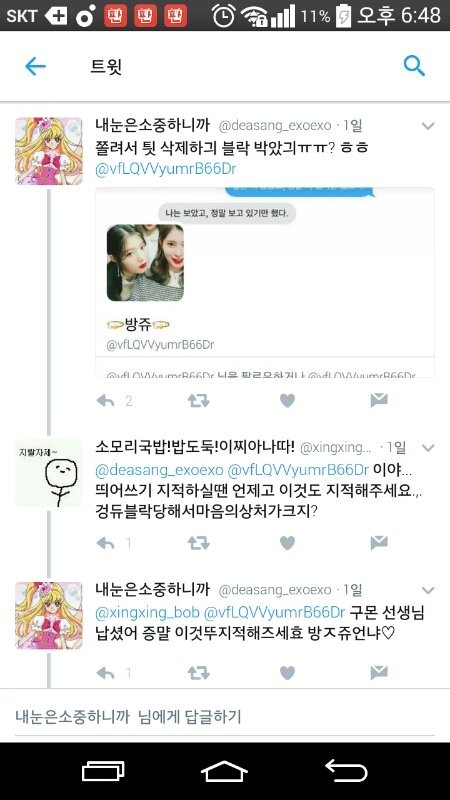Open search with the magnifier icon
The height and width of the screenshot is (800, 450).
click(414, 66)
